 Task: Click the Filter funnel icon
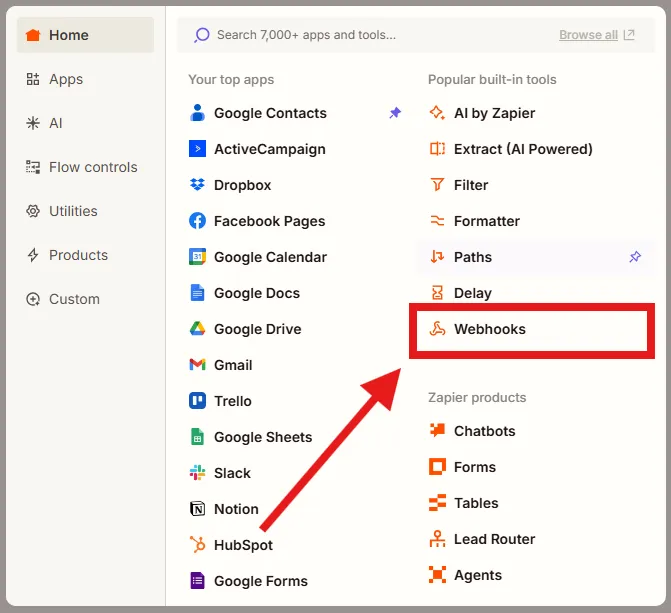pos(437,184)
